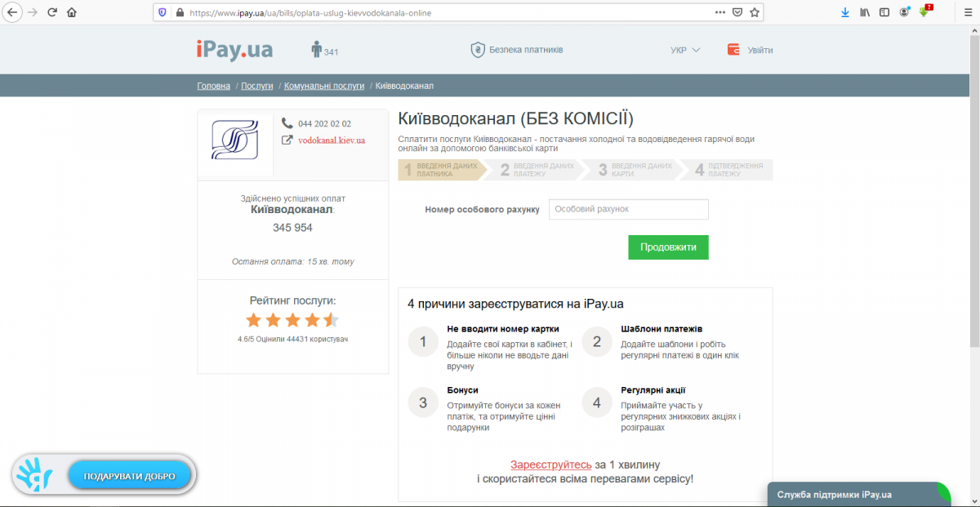Viewport: 980px width, 507px height.
Task: Bookmark this page with the star icon
Action: coord(755,12)
